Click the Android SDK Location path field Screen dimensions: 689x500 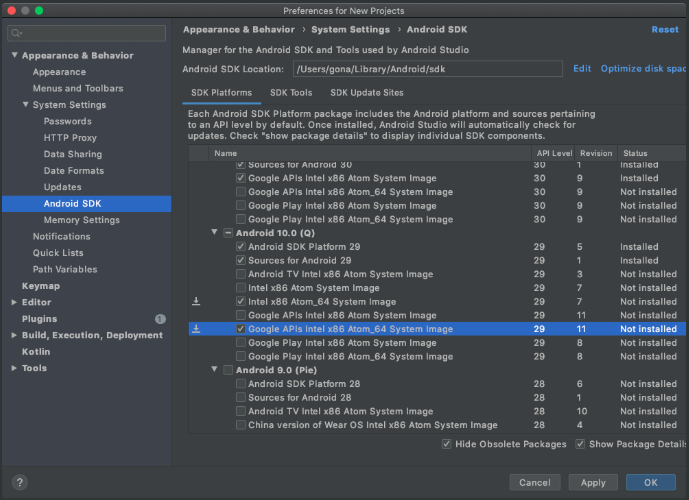pos(428,69)
